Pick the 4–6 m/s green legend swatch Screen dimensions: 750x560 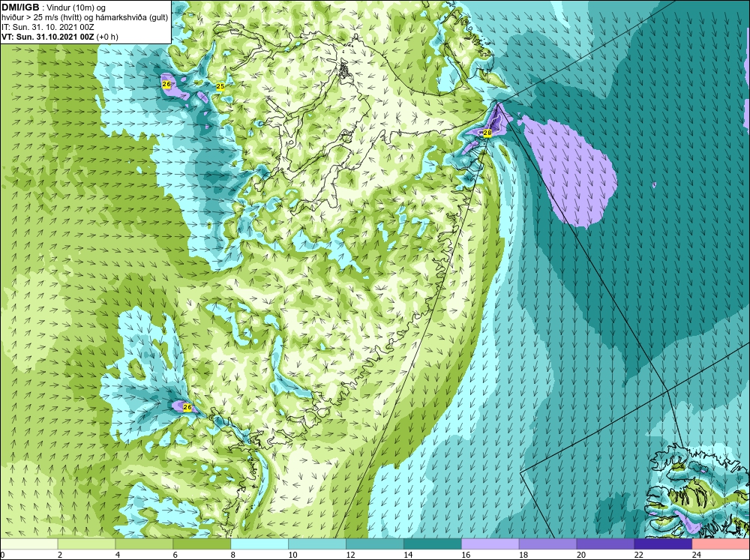click(144, 544)
